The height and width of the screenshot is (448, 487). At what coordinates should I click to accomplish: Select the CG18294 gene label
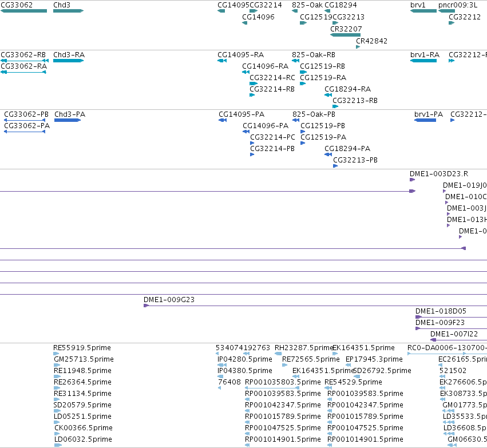tap(340, 5)
